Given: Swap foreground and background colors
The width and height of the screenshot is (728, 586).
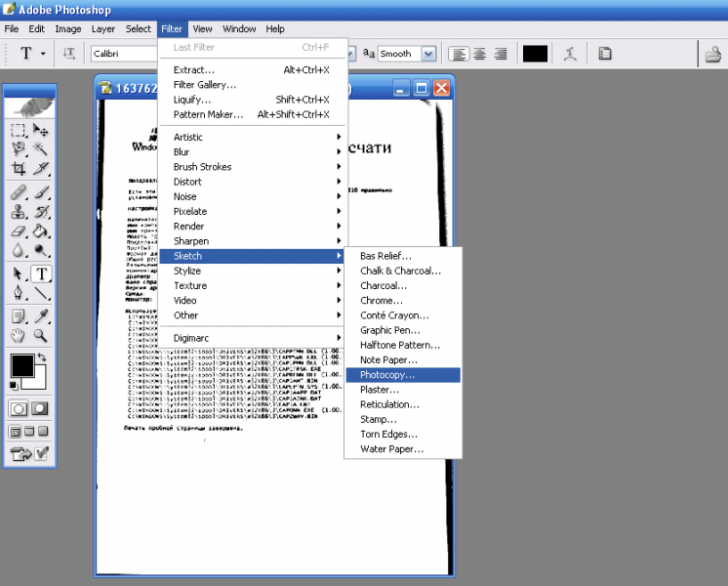Looking at the screenshot, I should [41, 356].
